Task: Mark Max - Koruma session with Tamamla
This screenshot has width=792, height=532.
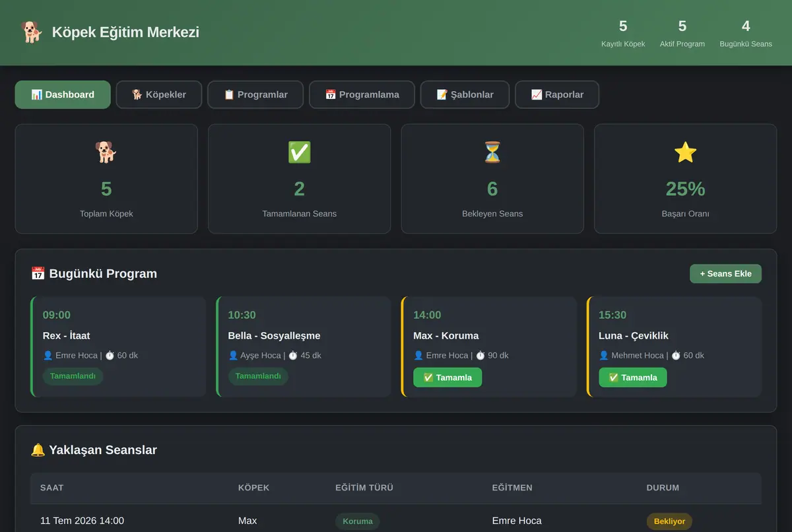Action: 447,378
